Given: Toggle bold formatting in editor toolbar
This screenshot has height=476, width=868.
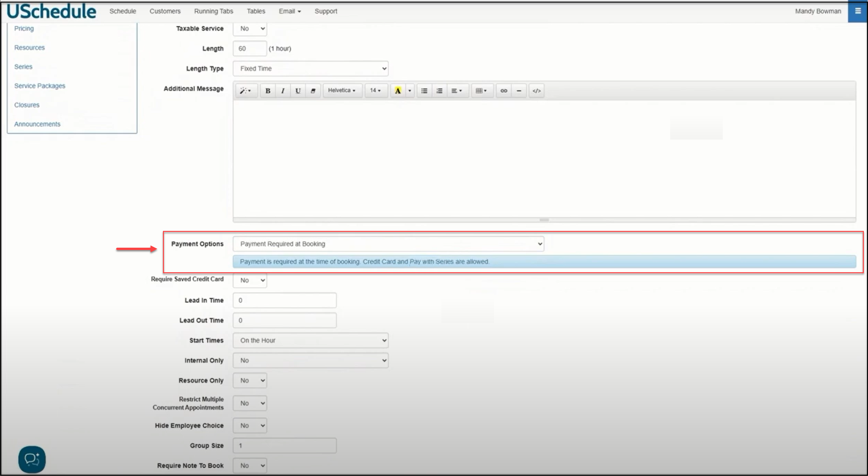Looking at the screenshot, I should click(x=267, y=91).
